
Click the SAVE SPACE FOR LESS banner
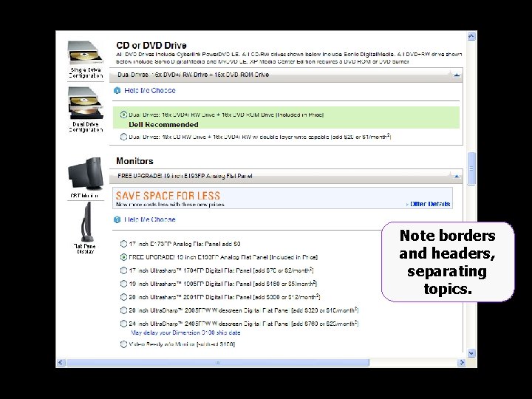282,198
